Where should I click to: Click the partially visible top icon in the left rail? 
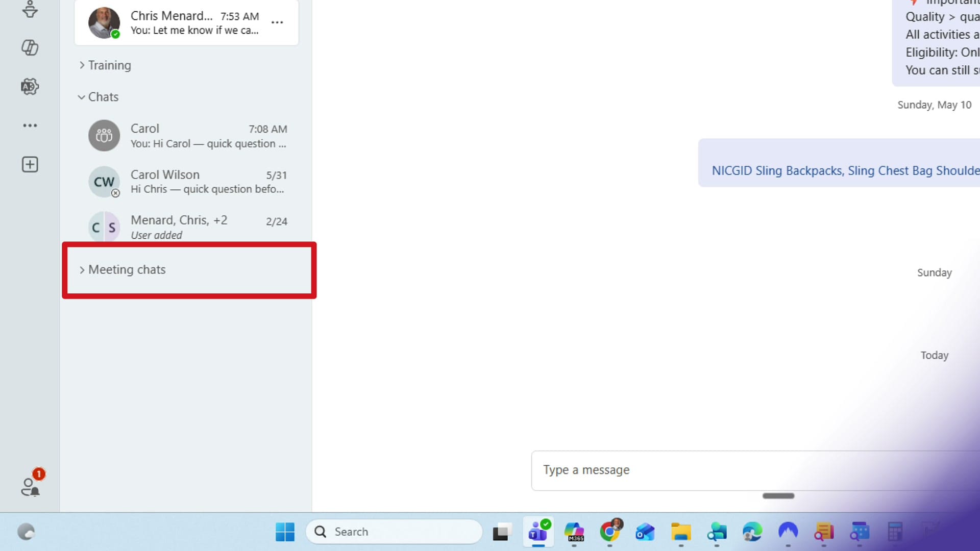(30, 9)
